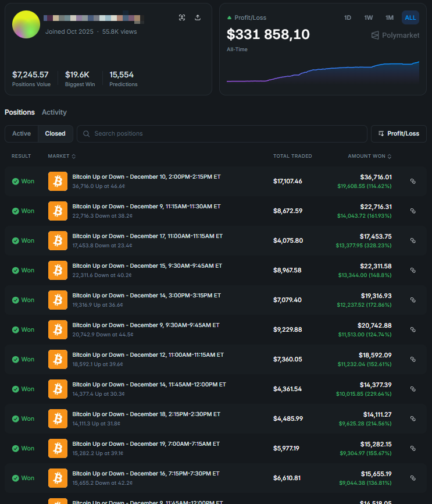This screenshot has height=504, width=432.
Task: Click the share/upload icon in the profile card
Action: 198,17
